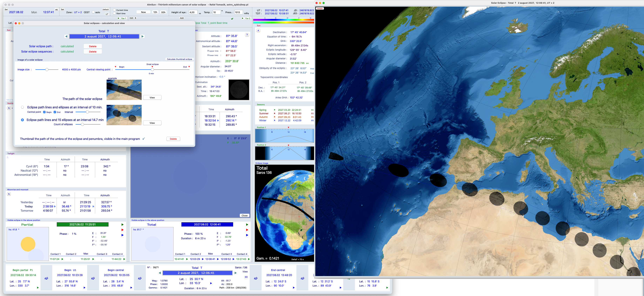This screenshot has height=296, width=644.
Task: Go to previous eclipse in dialog date selector
Action: tap(66, 36)
